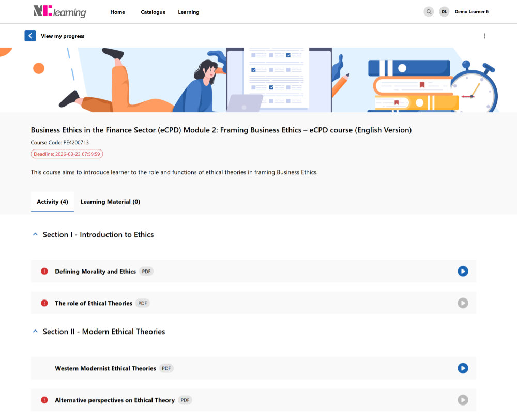The height and width of the screenshot is (420, 517).
Task: Play the Defining Morality and Ethics activity
Action: 463,271
